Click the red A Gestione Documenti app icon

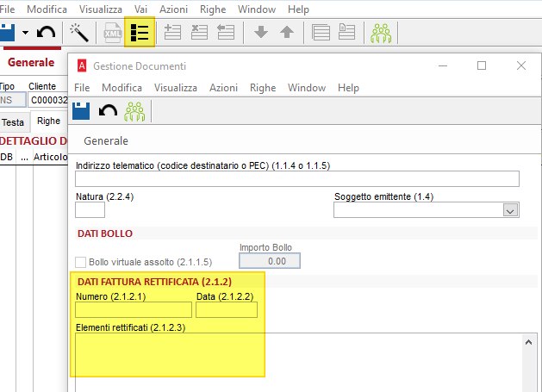82,65
